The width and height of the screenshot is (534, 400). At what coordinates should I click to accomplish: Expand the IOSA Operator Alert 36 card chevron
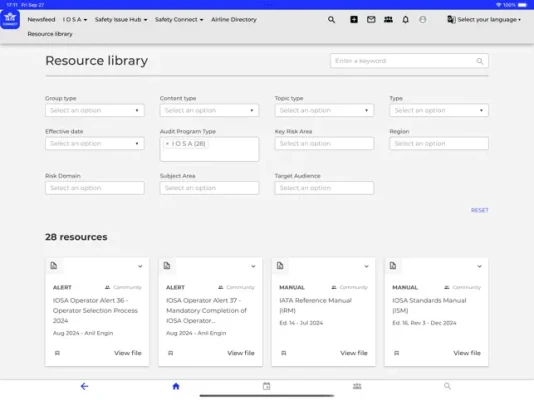(140, 266)
